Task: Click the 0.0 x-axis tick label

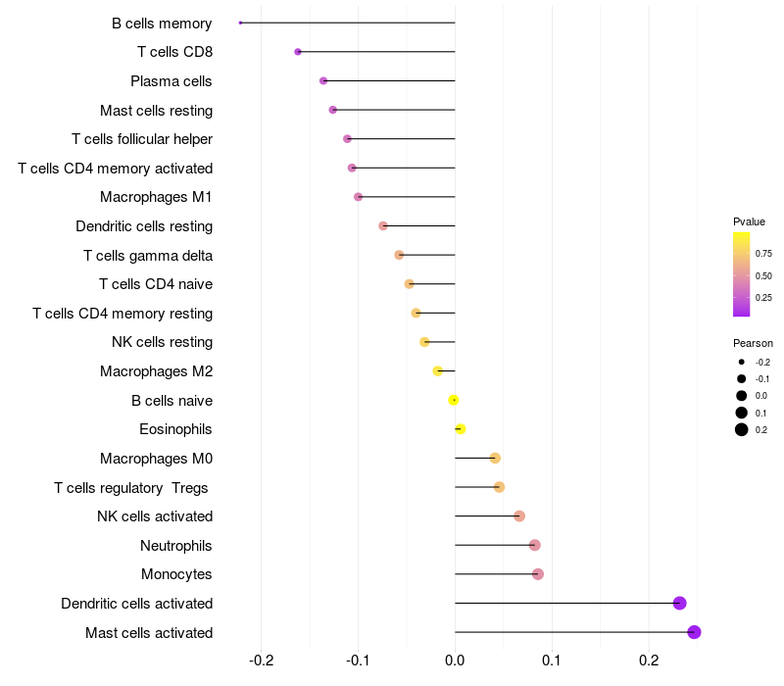Action: (455, 660)
